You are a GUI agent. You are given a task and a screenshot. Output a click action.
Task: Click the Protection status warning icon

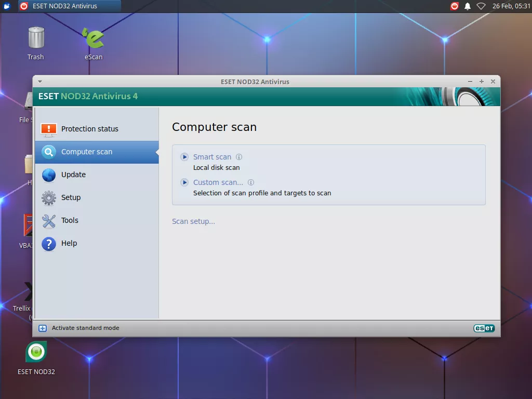point(49,129)
